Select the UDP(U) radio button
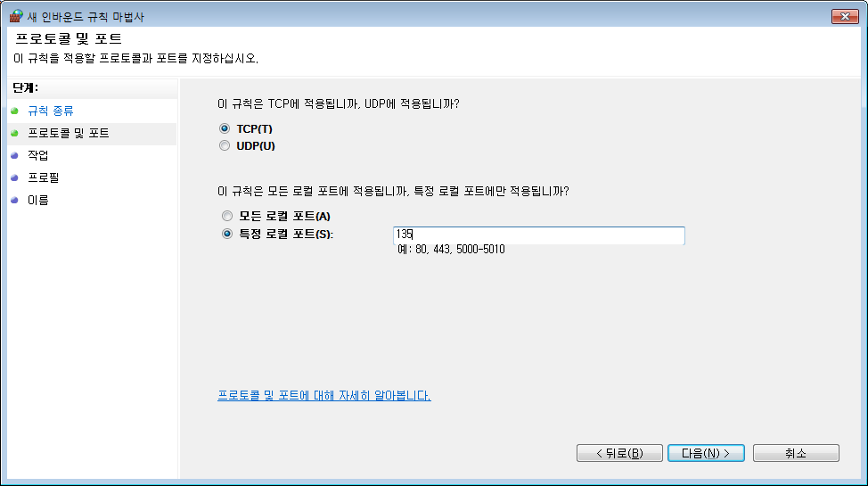This screenshot has height=486, width=868. tap(225, 145)
